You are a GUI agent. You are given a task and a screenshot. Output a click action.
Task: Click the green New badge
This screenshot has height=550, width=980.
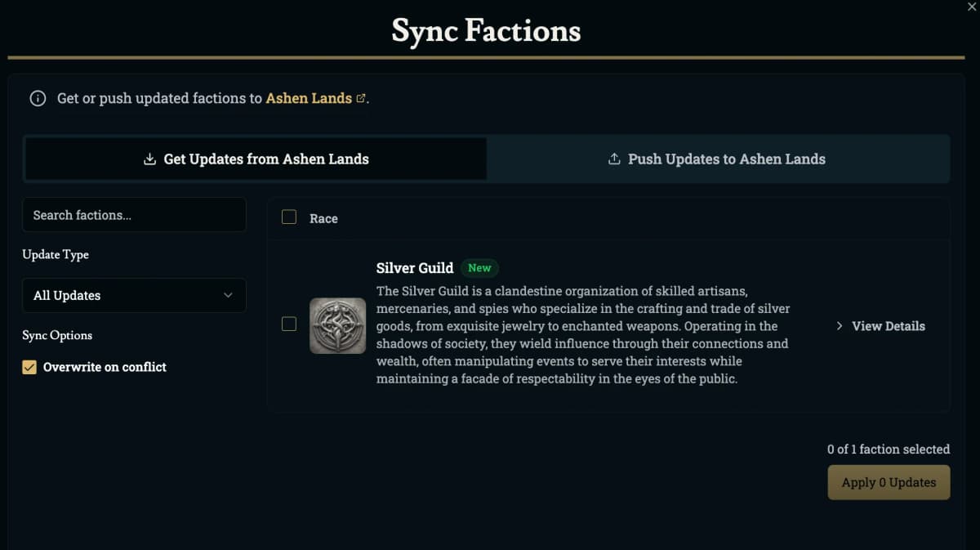(x=479, y=268)
